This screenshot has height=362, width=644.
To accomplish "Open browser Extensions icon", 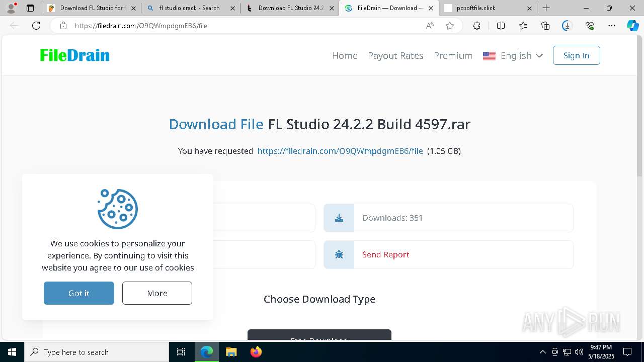I will [476, 26].
